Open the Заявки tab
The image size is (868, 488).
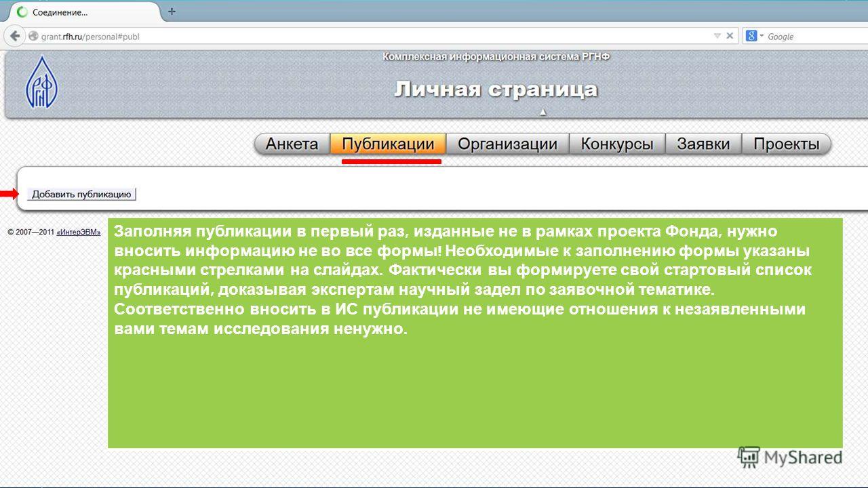pos(703,144)
